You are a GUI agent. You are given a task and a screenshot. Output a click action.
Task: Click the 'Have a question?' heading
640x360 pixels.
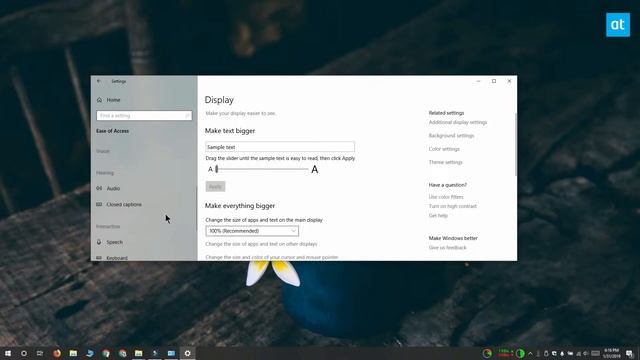click(x=447, y=185)
